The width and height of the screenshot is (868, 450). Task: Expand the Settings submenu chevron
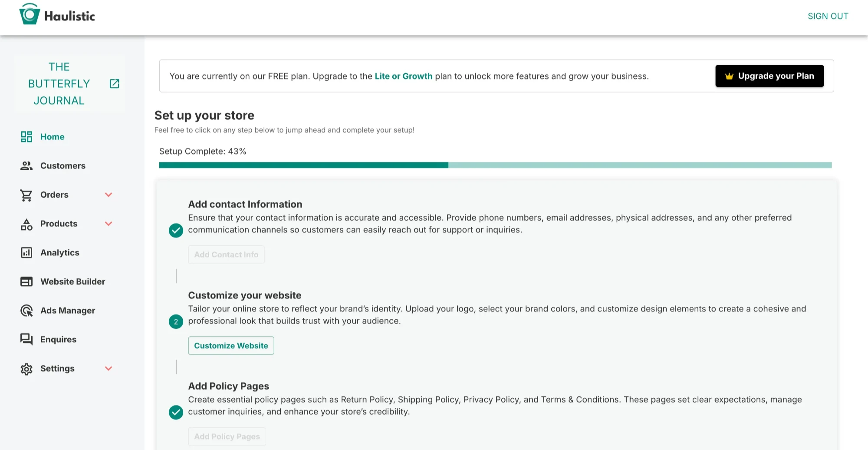coord(108,368)
